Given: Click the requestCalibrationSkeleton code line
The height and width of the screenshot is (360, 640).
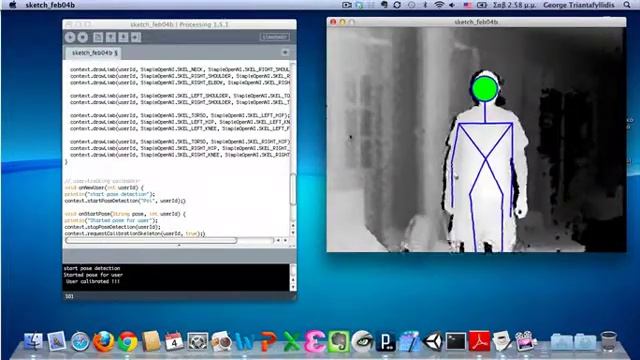Looking at the screenshot, I should tap(135, 233).
